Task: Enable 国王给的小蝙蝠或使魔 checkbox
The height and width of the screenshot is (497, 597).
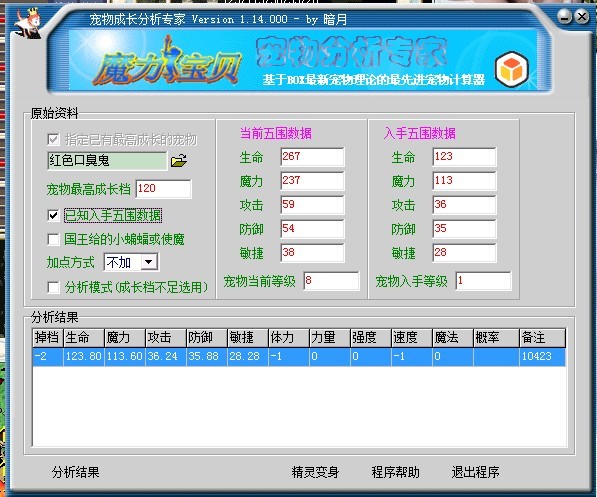Action: (53, 239)
